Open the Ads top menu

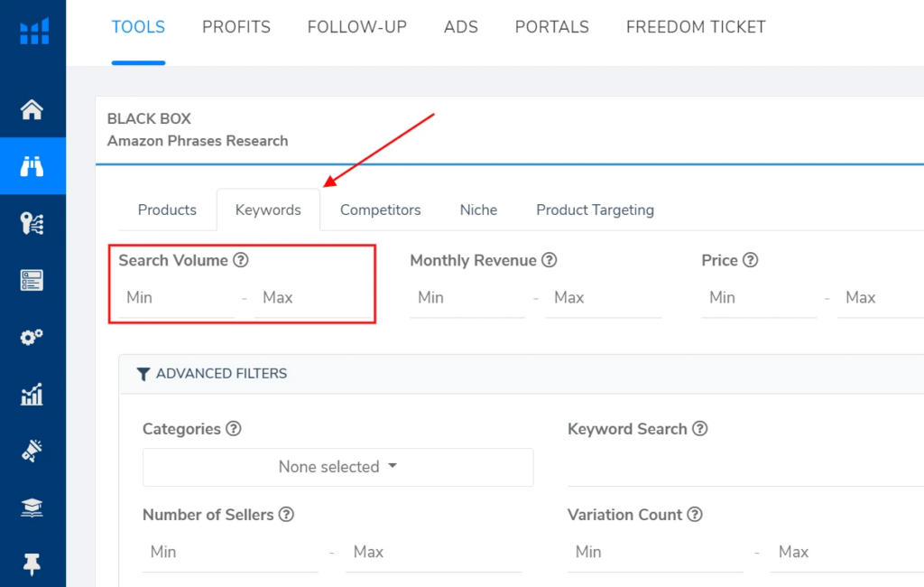(x=461, y=27)
